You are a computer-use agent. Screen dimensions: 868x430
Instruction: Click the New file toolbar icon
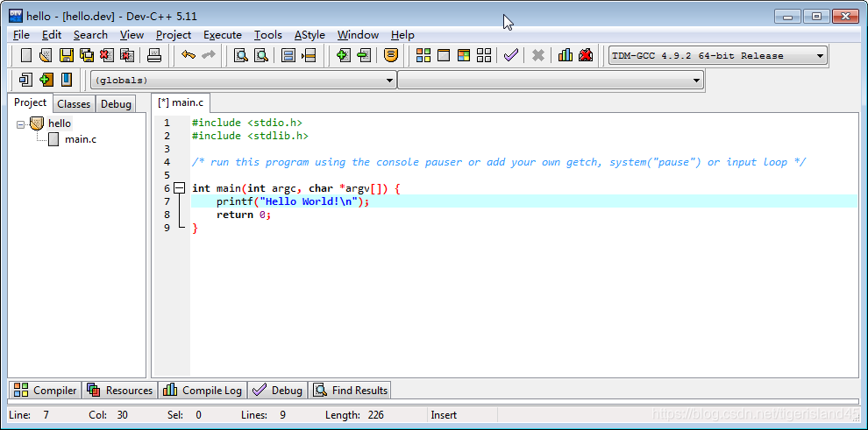(x=26, y=55)
